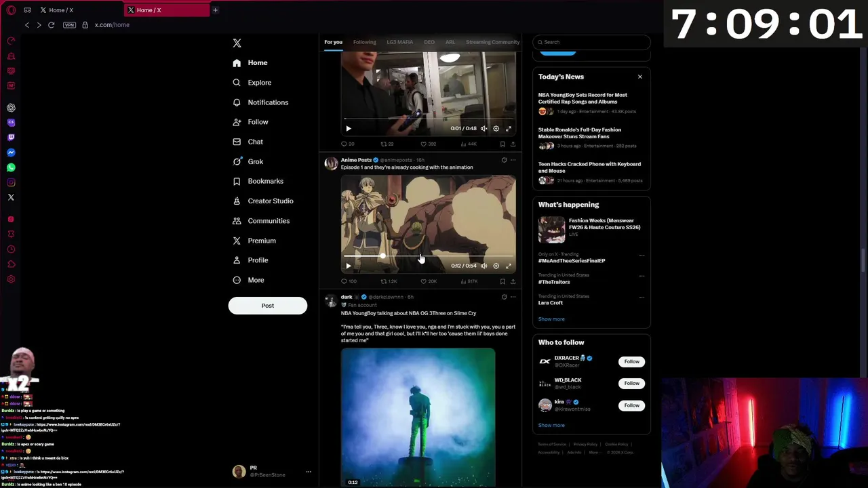Open Grok actions on Anime Posts tweet
This screenshot has height=488, width=868.
[504, 160]
